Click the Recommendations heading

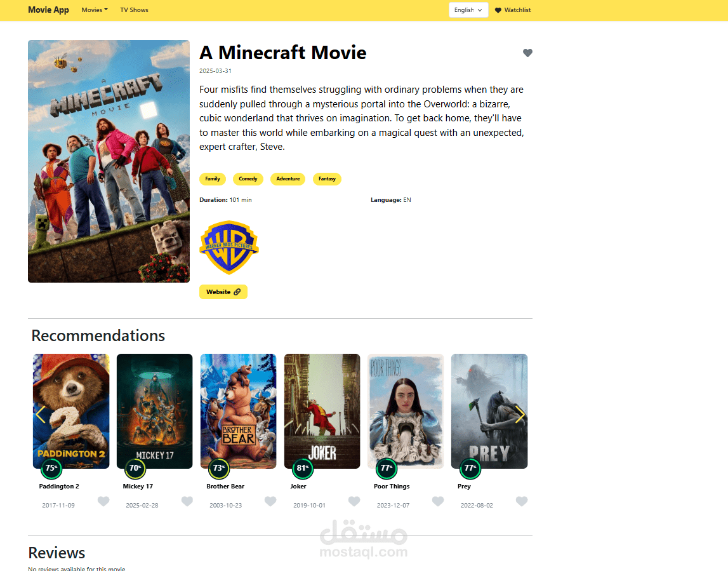coord(98,335)
